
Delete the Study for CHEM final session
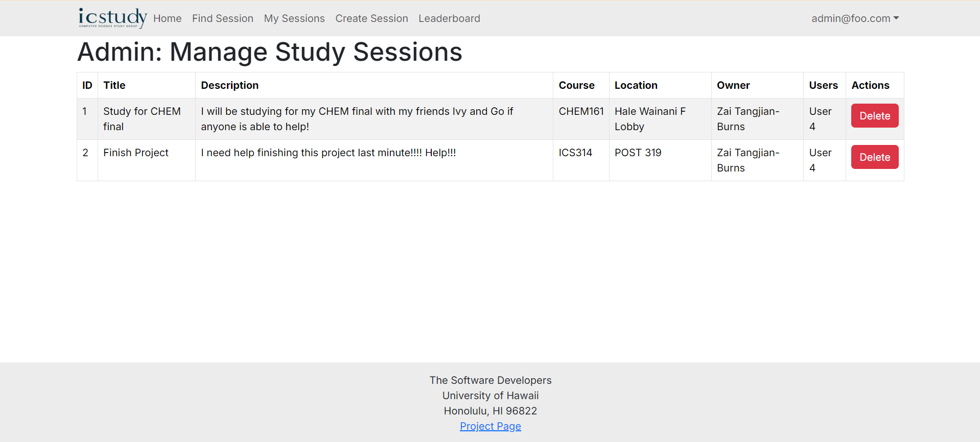874,116
